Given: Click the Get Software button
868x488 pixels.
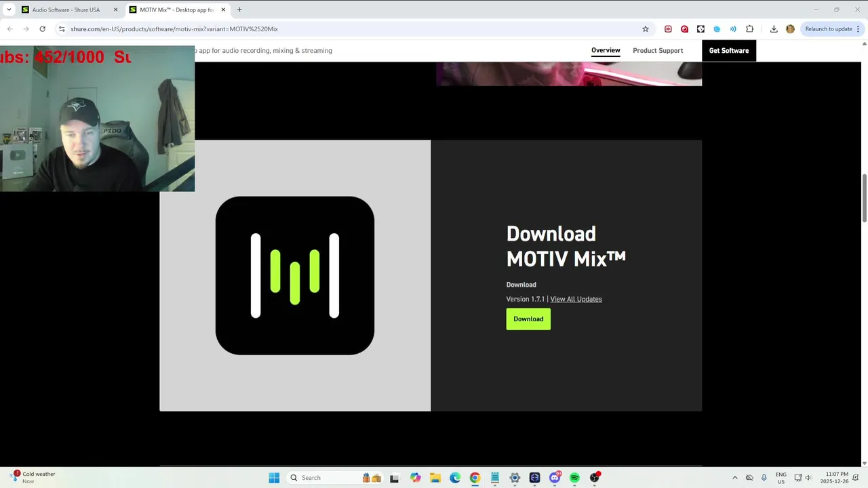Looking at the screenshot, I should [729, 51].
